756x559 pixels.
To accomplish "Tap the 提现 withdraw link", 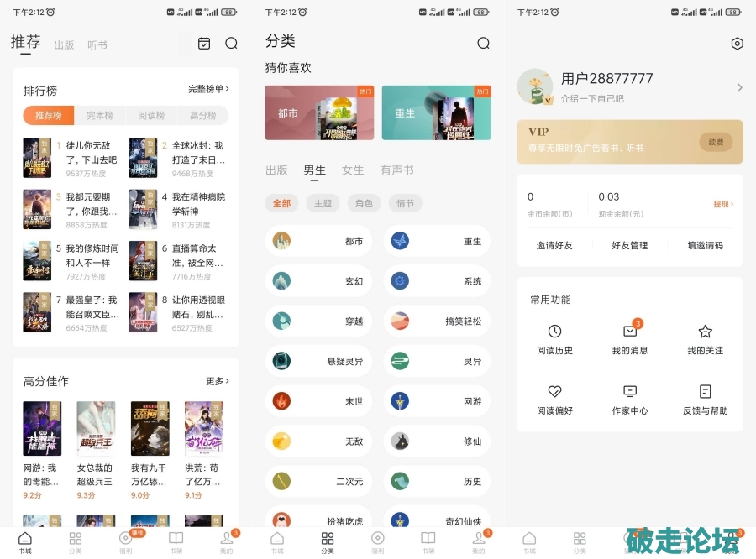I will click(x=722, y=204).
